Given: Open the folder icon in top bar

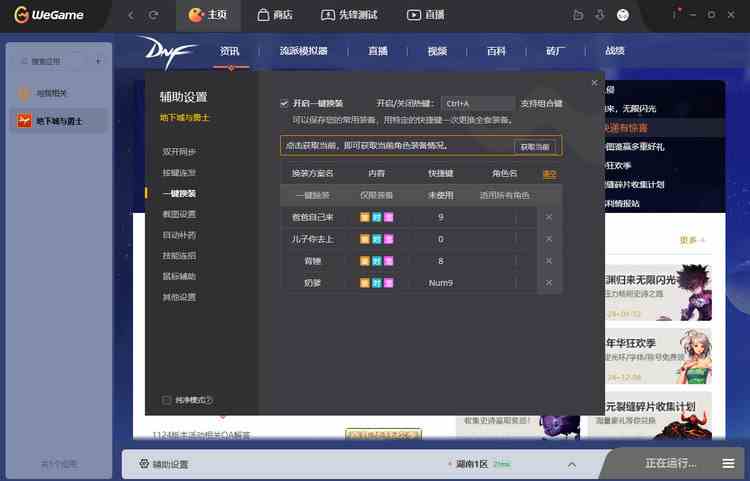Looking at the screenshot, I should (x=578, y=15).
